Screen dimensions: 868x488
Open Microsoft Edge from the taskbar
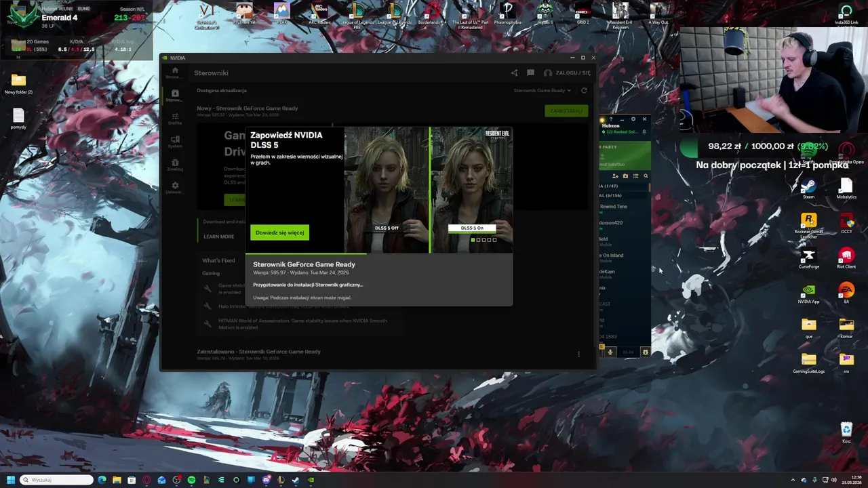point(102,480)
